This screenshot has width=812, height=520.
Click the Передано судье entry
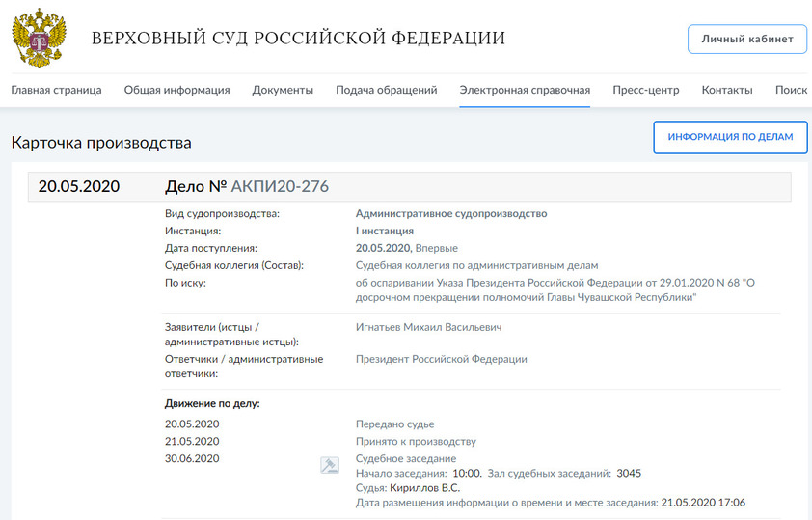pos(394,424)
